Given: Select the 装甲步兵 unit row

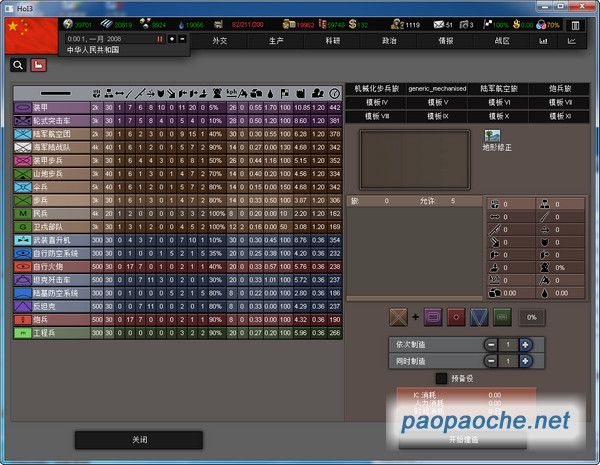Looking at the screenshot, I should point(178,161).
